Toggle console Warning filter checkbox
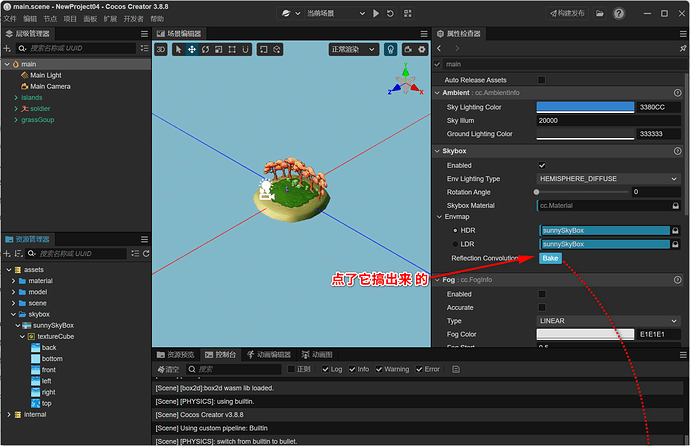Image resolution: width=690 pixels, height=446 pixels. point(379,369)
